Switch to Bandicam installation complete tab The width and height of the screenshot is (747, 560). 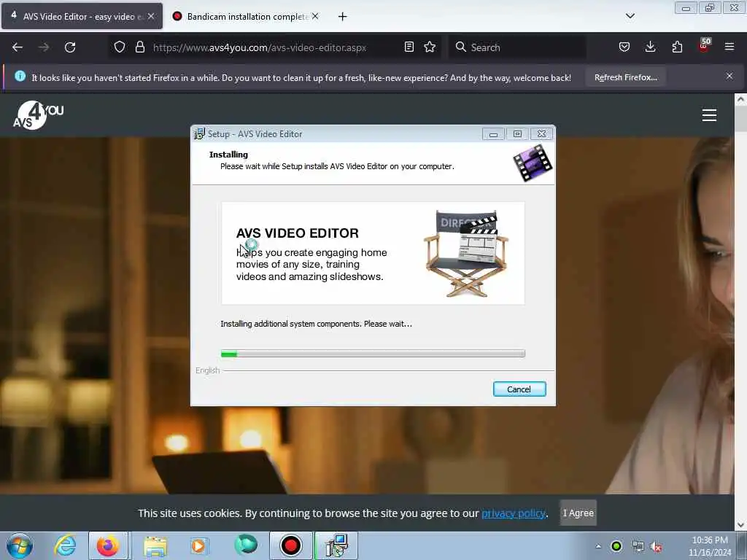[x=246, y=17]
